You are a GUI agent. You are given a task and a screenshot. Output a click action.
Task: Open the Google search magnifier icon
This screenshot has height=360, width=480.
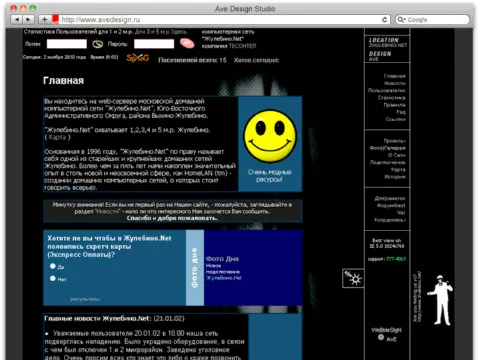(401, 20)
